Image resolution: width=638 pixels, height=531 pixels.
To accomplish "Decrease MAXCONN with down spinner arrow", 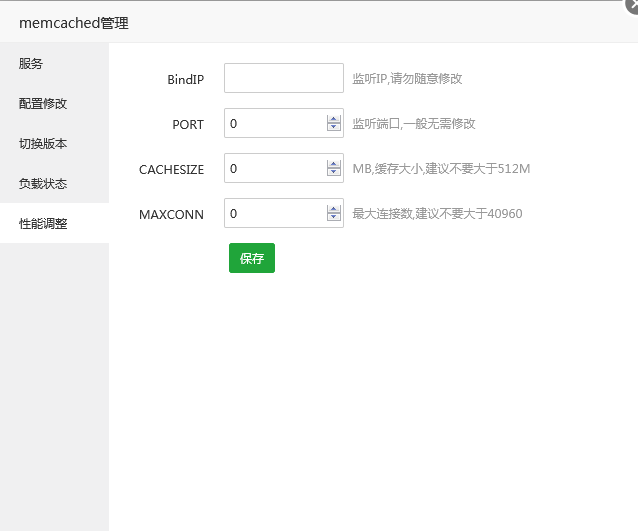I will 334,216.
